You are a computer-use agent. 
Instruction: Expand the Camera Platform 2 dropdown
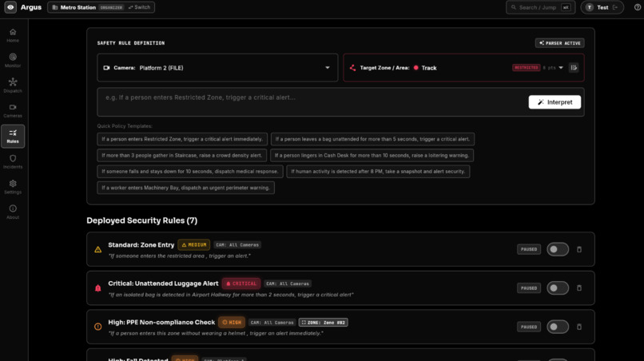(x=328, y=68)
